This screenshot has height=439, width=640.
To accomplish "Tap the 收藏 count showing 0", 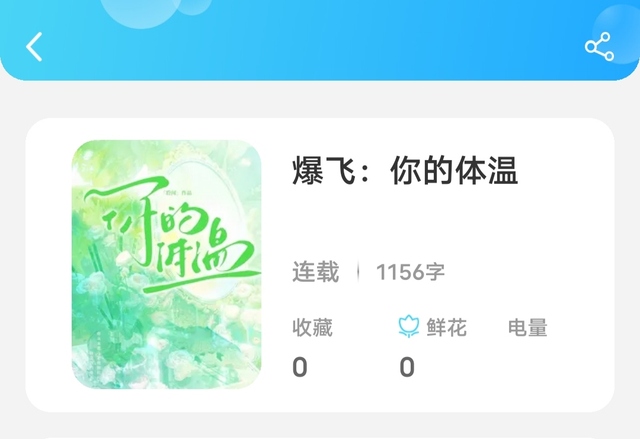I will point(300,367).
